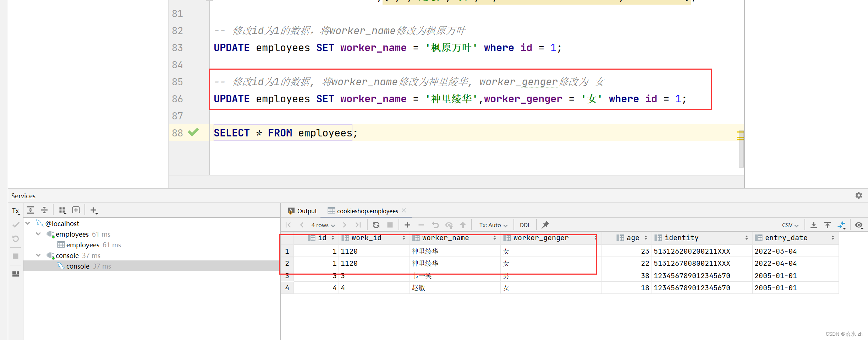This screenshot has height=340, width=868.
Task: Collapse the employees session node
Action: 38,234
